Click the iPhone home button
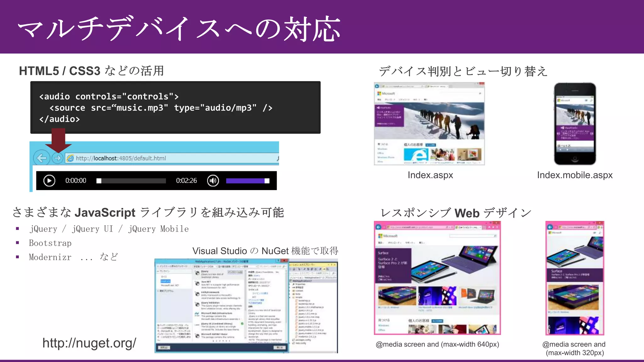Screen dimensions: 644x362 tap(575, 159)
